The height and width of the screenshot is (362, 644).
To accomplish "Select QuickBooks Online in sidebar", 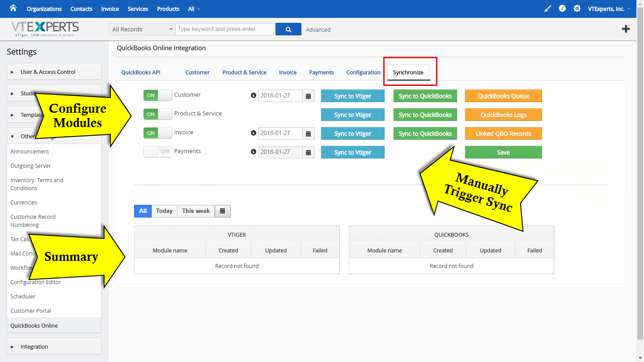I will click(x=54, y=325).
